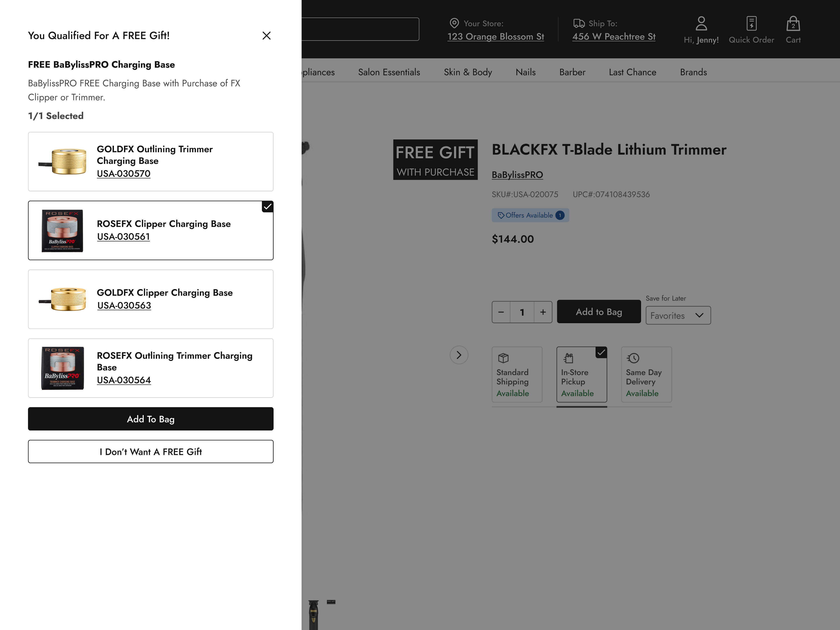
Task: Open the Nails menu
Action: coord(526,72)
